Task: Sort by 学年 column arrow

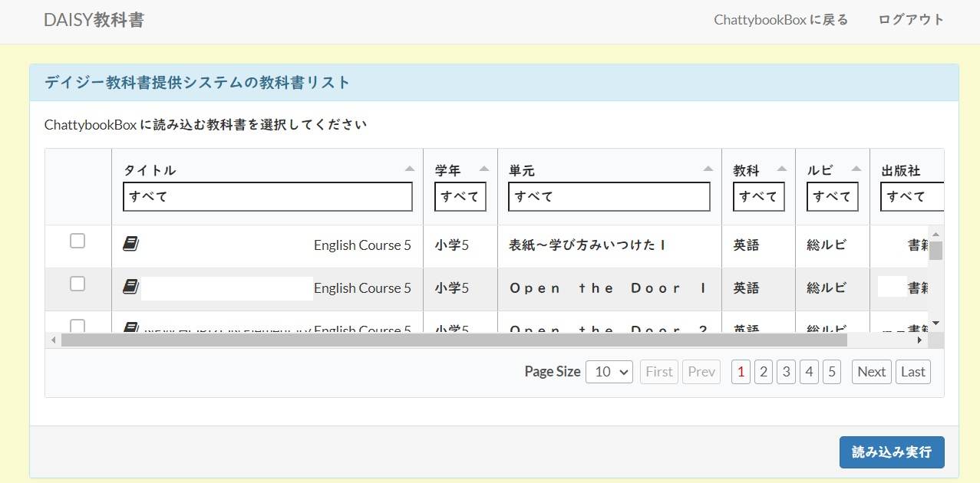Action: pyautogui.click(x=484, y=169)
